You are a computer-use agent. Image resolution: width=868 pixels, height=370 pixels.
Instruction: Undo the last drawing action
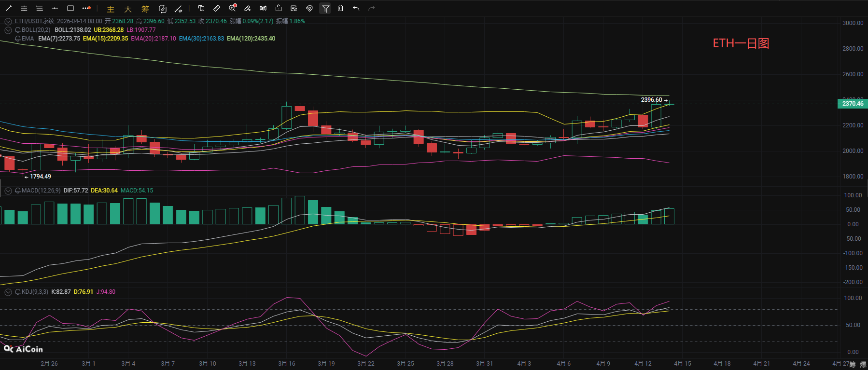coord(356,8)
